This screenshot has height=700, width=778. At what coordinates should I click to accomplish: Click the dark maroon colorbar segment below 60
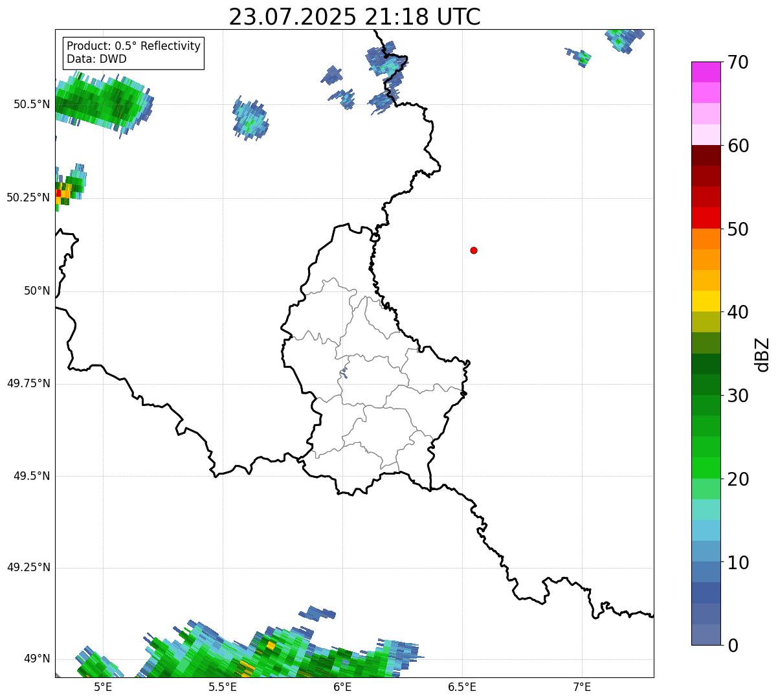(x=706, y=155)
